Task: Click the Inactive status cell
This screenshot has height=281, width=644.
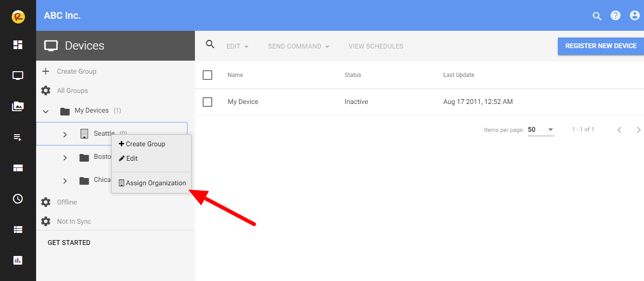Action: pos(356,102)
